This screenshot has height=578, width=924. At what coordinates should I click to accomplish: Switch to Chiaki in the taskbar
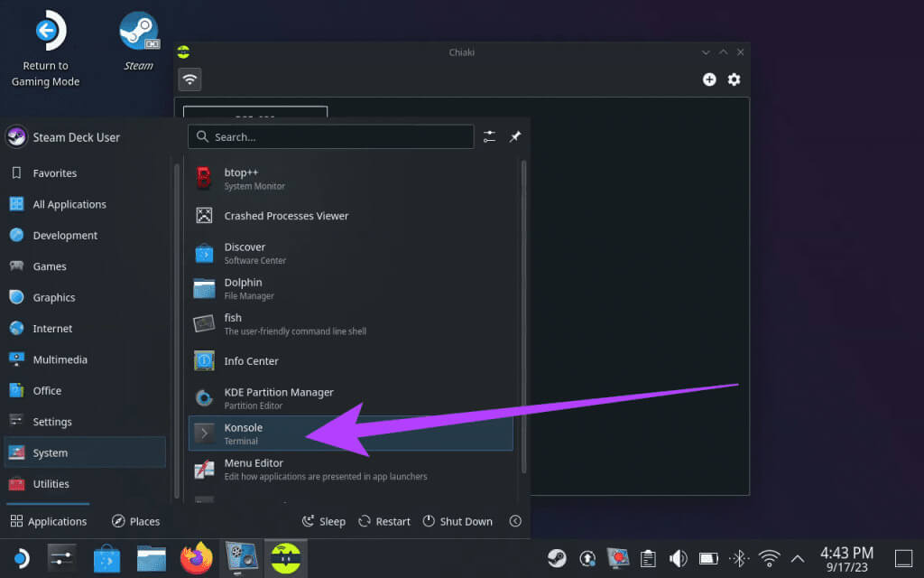click(286, 558)
